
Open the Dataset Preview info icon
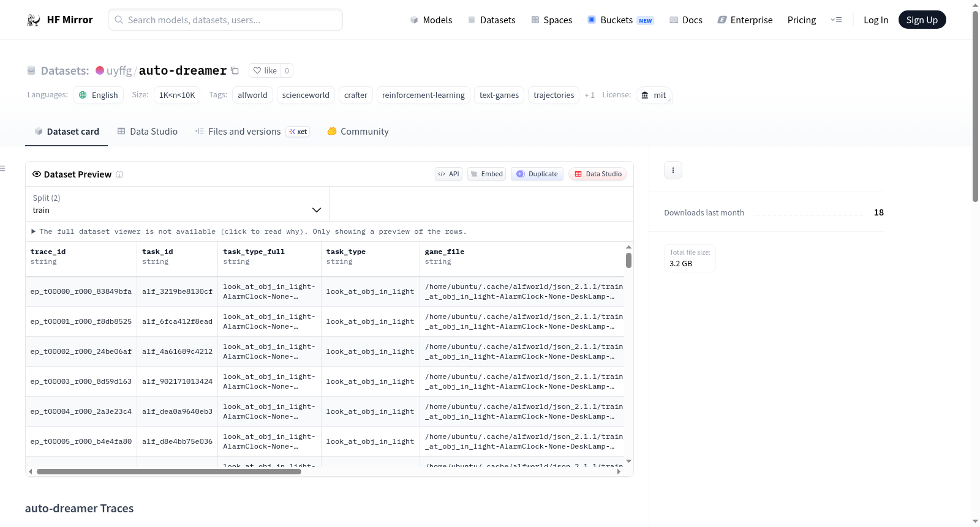[x=119, y=174]
